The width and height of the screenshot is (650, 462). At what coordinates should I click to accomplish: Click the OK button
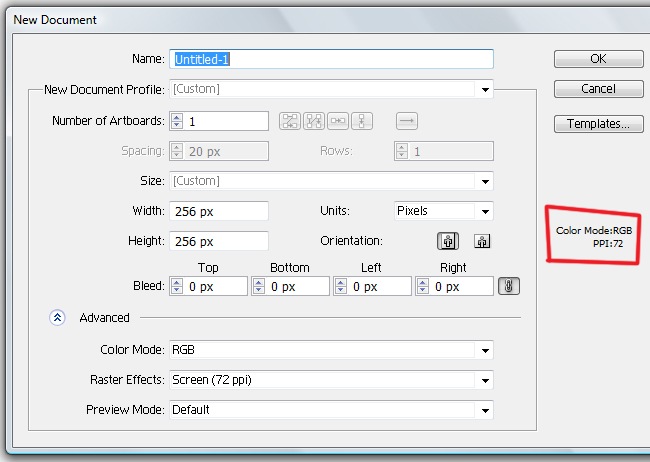click(599, 59)
